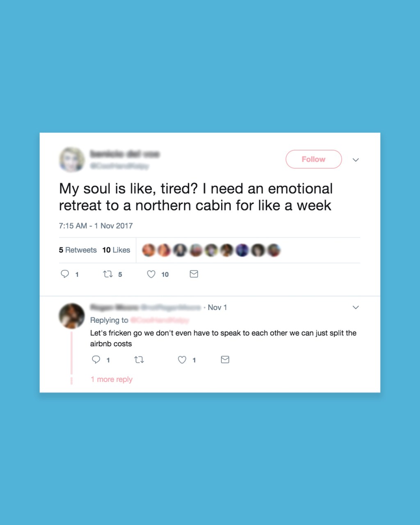Open the tweet author's profile picture
The image size is (420, 525).
coord(72,160)
